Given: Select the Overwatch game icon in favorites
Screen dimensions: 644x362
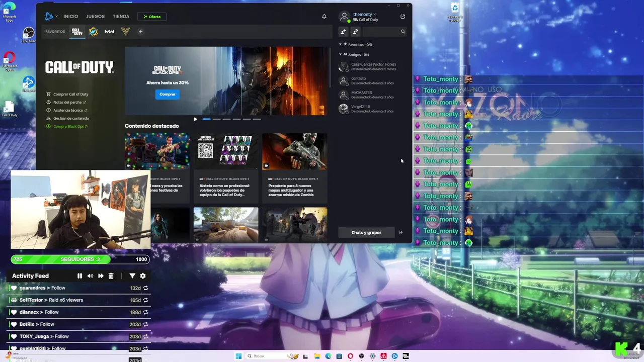Looking at the screenshot, I should point(93,32).
